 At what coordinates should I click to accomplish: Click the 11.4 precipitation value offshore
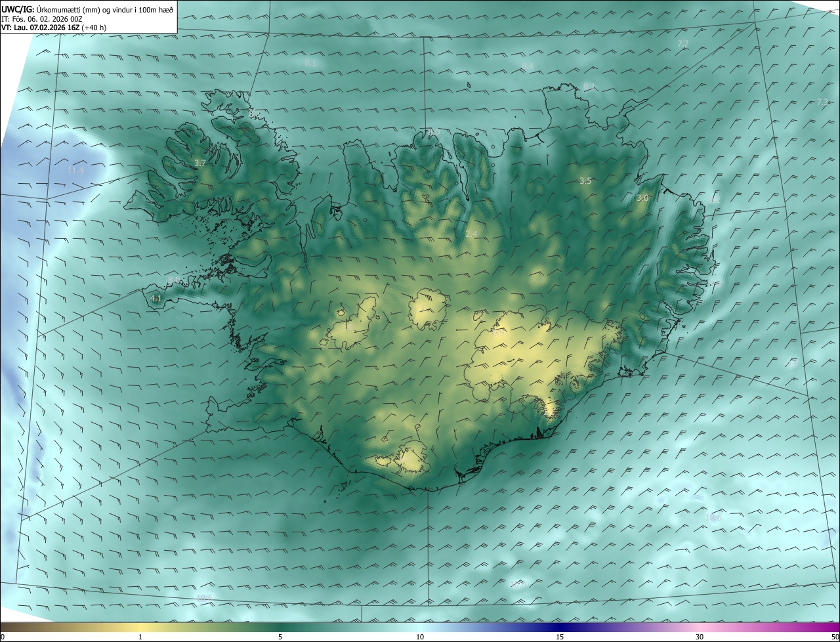(x=75, y=171)
